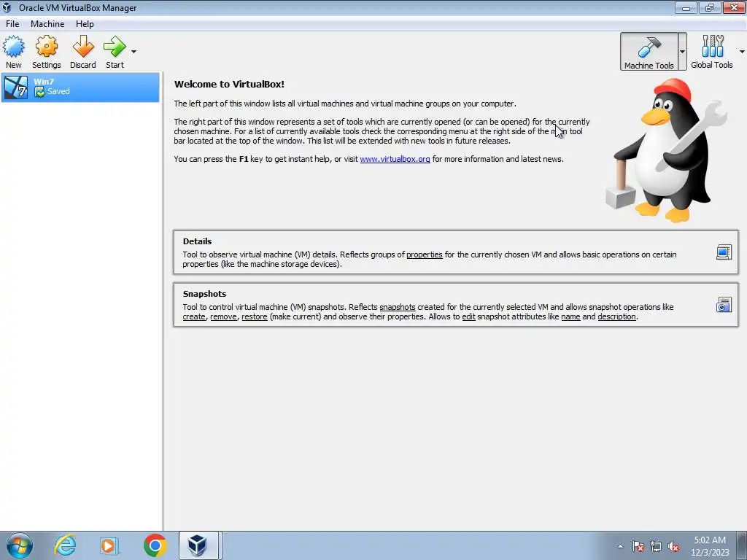Click the Saved state icon under Win7

pos(40,91)
